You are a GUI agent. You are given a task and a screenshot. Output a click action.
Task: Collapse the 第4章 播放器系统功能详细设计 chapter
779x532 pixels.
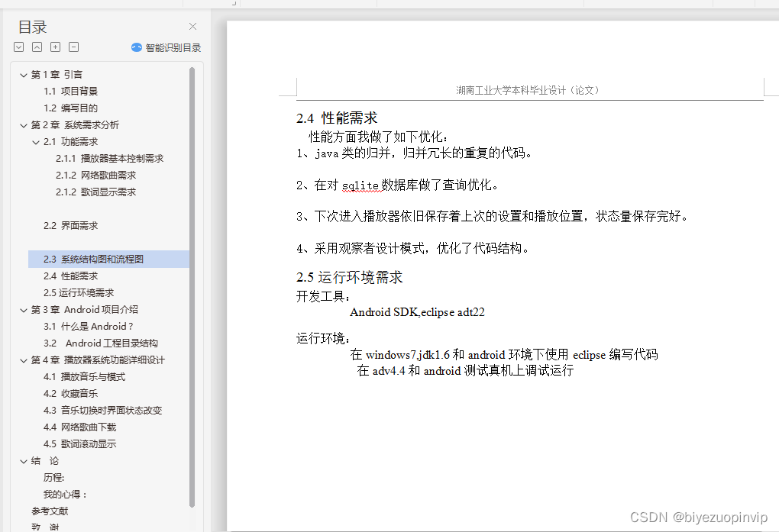coord(23,360)
